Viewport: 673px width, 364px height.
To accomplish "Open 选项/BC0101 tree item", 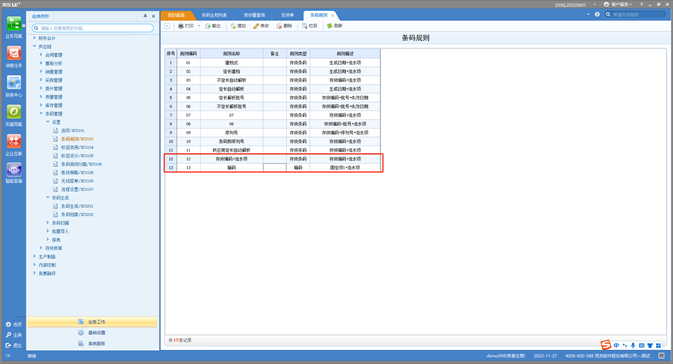I will [73, 130].
